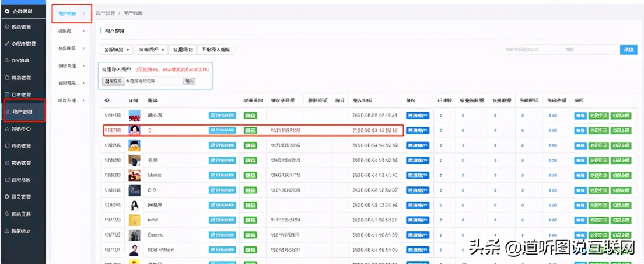Expand the fifth entry in the white submenu column
The height and width of the screenshot is (264, 644).
click(72, 83)
